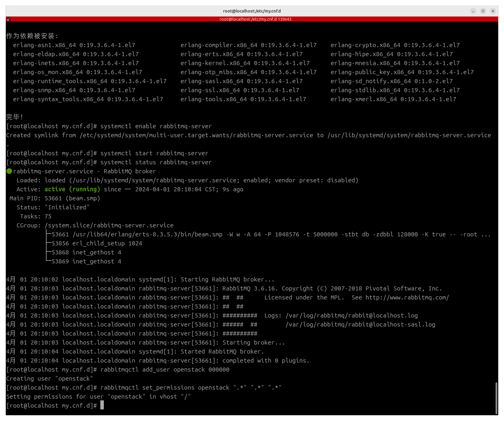Click process line 53856 erl_child_setup 1024
This screenshot has height=421, width=504.
click(x=97, y=244)
